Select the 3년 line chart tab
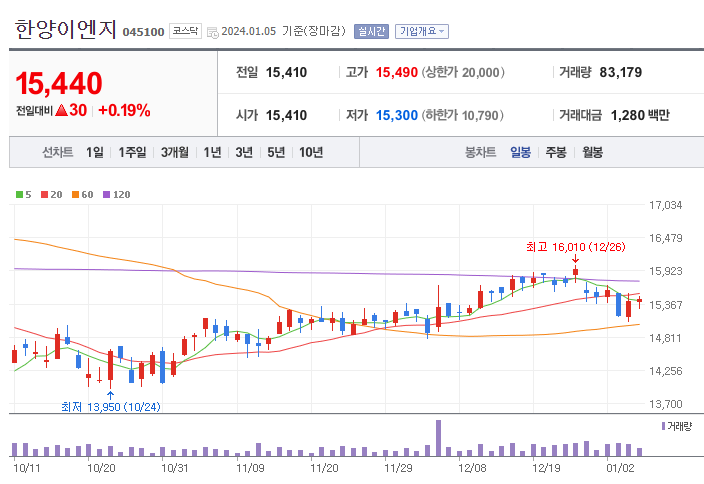 (244, 153)
